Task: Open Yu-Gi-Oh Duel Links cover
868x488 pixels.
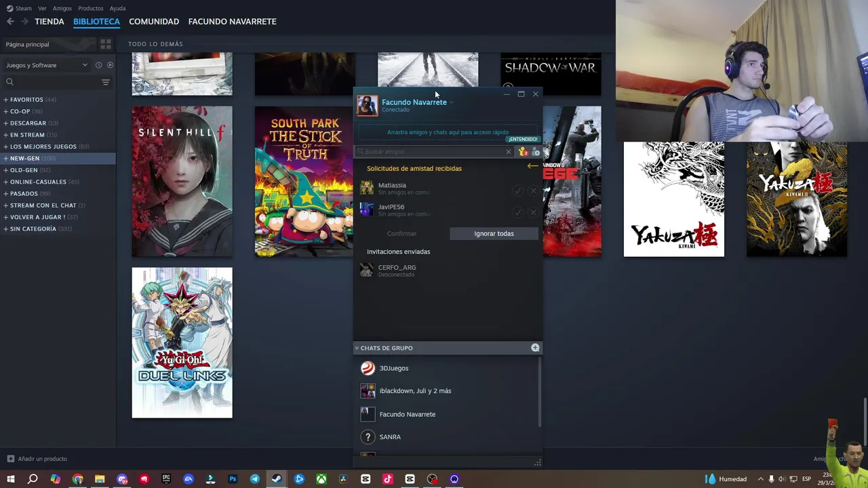Action: pos(182,343)
